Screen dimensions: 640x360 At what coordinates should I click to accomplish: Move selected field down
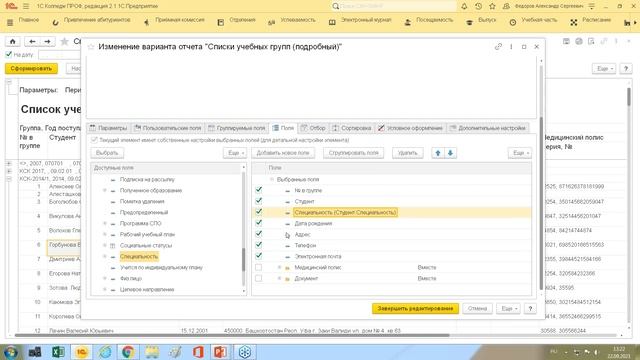point(450,153)
